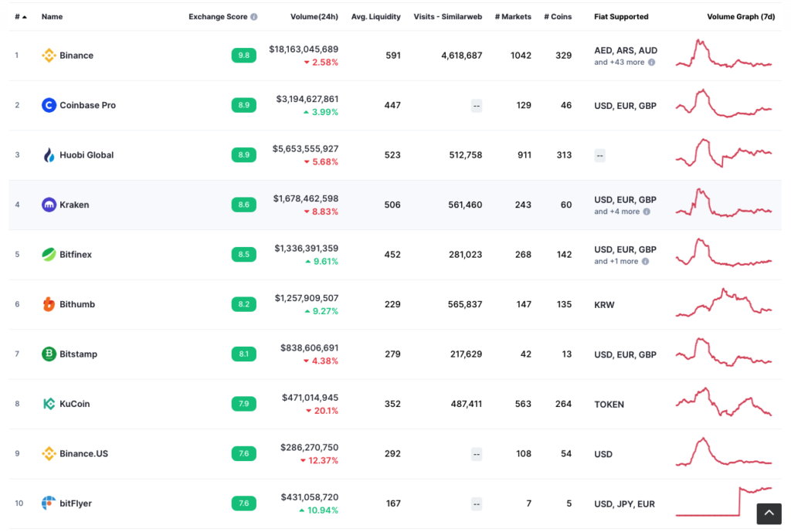
Task: Click Coinbase Pro volume $3,194,627,861
Action: coord(307,100)
